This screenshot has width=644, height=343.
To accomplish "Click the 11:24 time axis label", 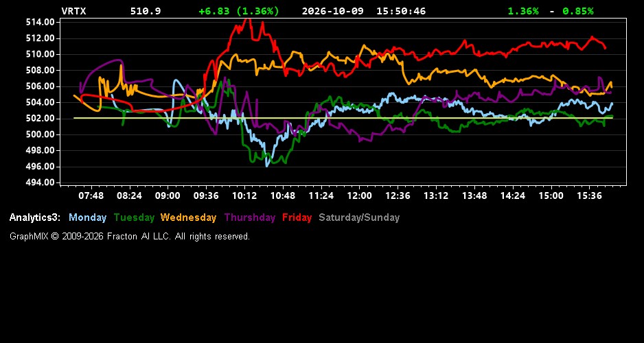I will click(321, 196).
